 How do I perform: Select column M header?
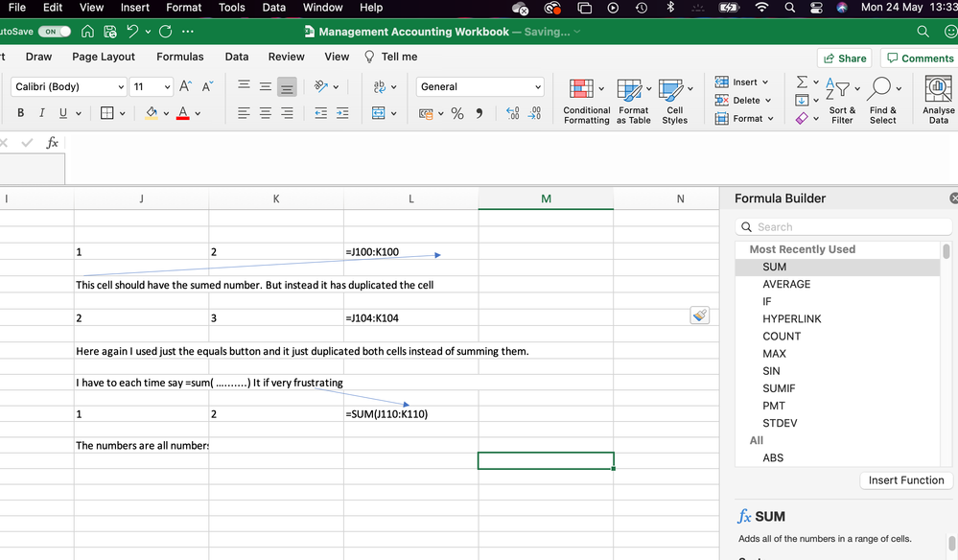click(x=546, y=199)
